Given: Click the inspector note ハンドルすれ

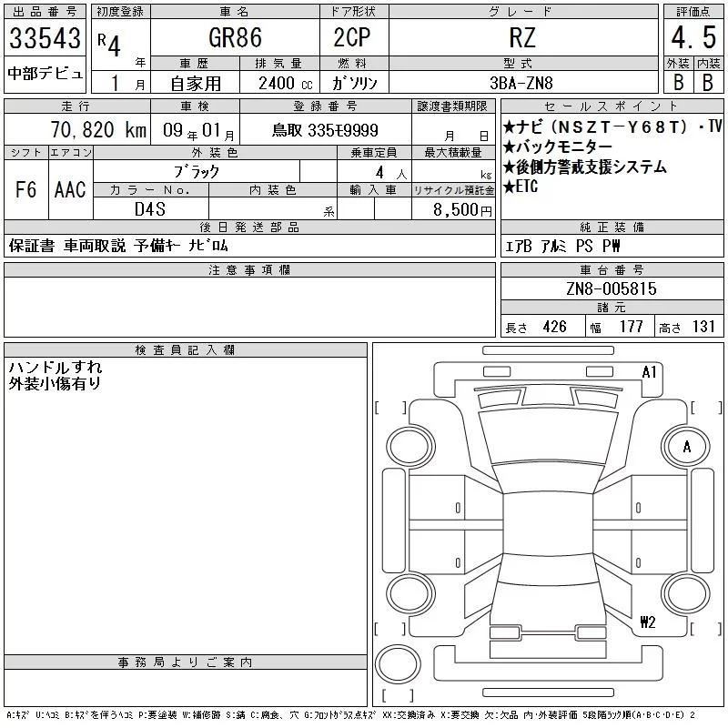Looking at the screenshot, I should 56,368.
